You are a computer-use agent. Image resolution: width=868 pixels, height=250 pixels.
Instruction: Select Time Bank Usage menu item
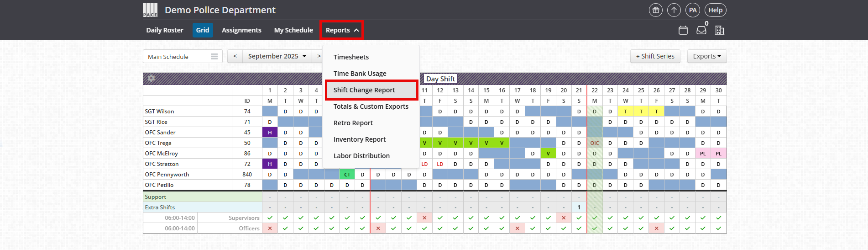click(371, 74)
